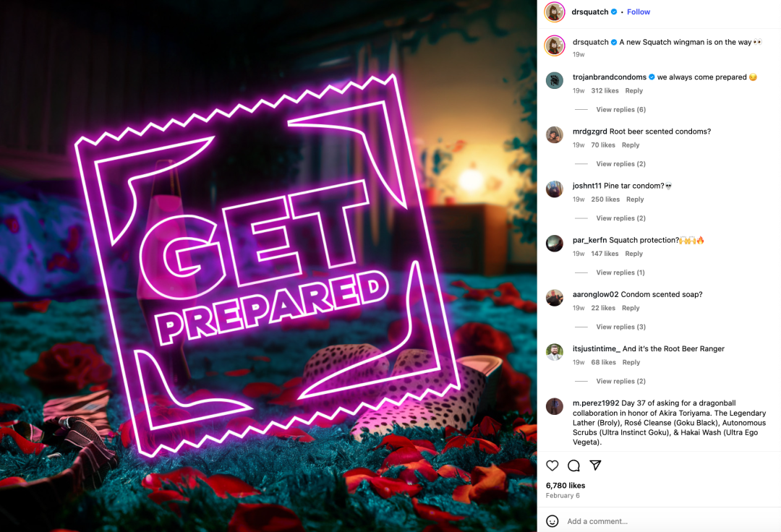Screen dimensions: 781x532
Task: Open emoji picker in comment box
Action: [x=552, y=521]
